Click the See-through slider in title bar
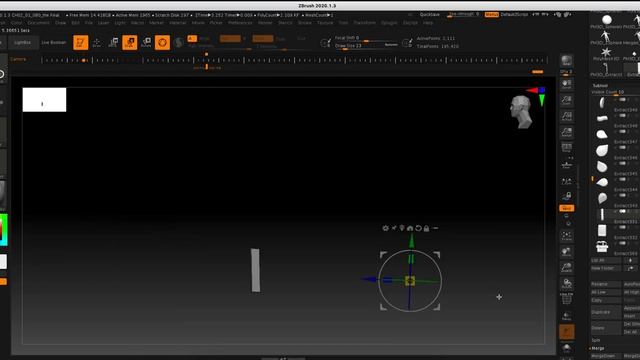The image size is (640, 360). tap(463, 15)
